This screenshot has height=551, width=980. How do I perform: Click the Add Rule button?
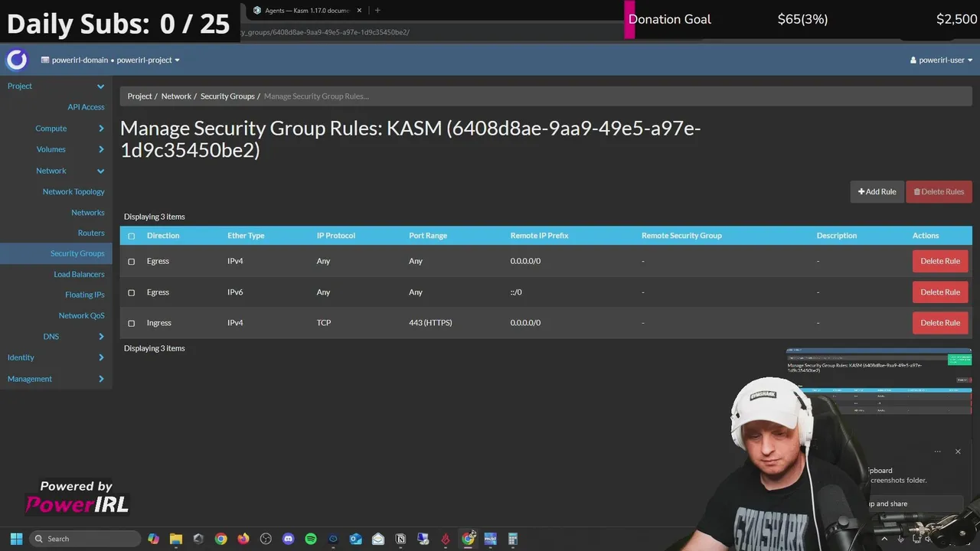pyautogui.click(x=877, y=191)
